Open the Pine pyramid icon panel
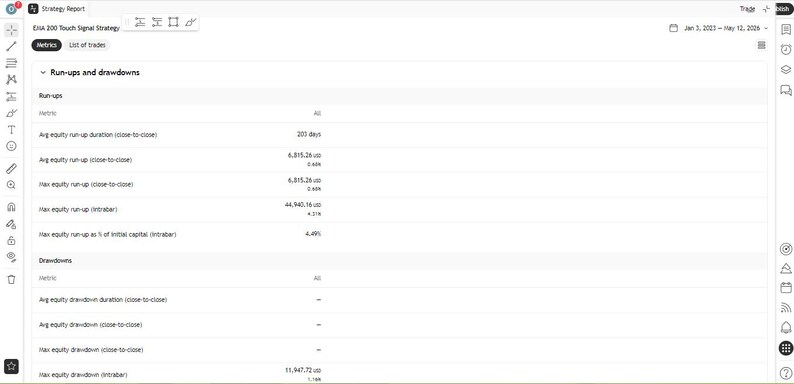This screenshot has width=794, height=384. coord(786,268)
